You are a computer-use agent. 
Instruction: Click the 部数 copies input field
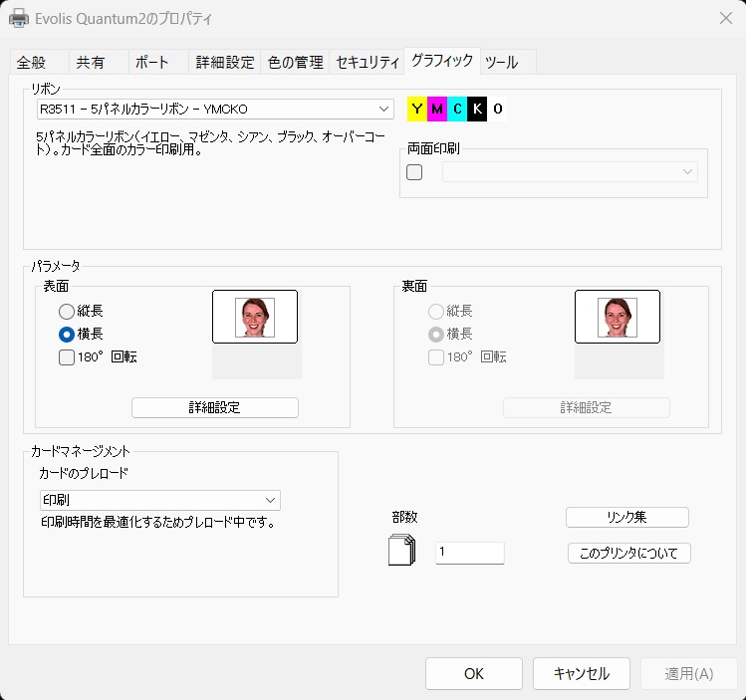[469, 553]
